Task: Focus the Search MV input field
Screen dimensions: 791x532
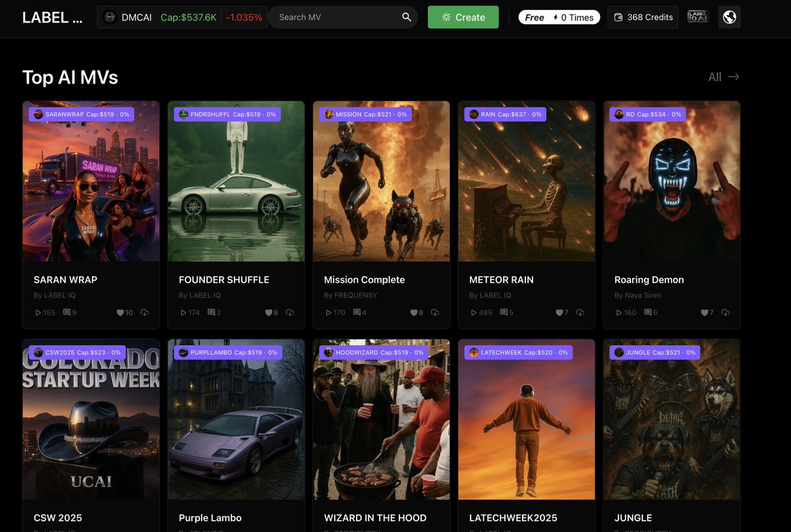Action: pyautogui.click(x=343, y=17)
